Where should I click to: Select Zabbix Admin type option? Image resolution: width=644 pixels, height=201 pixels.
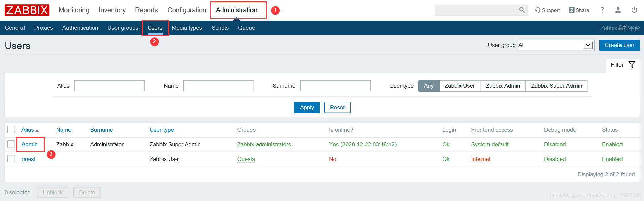coord(503,86)
